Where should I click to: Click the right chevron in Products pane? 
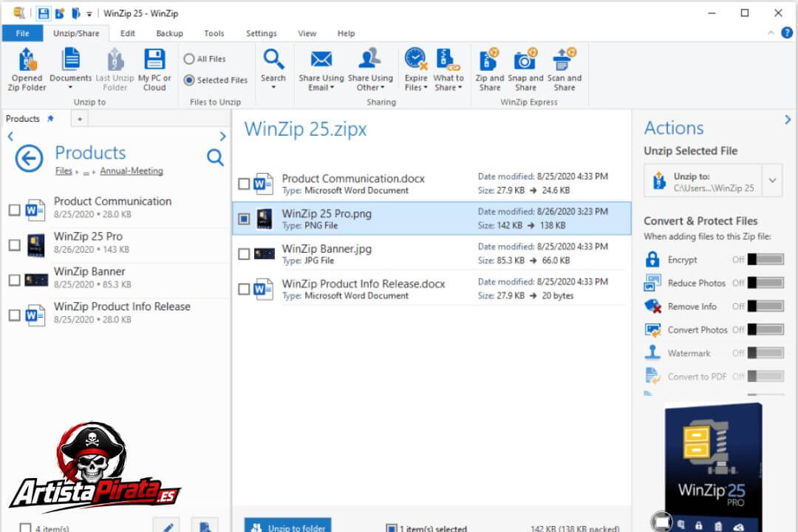222,137
